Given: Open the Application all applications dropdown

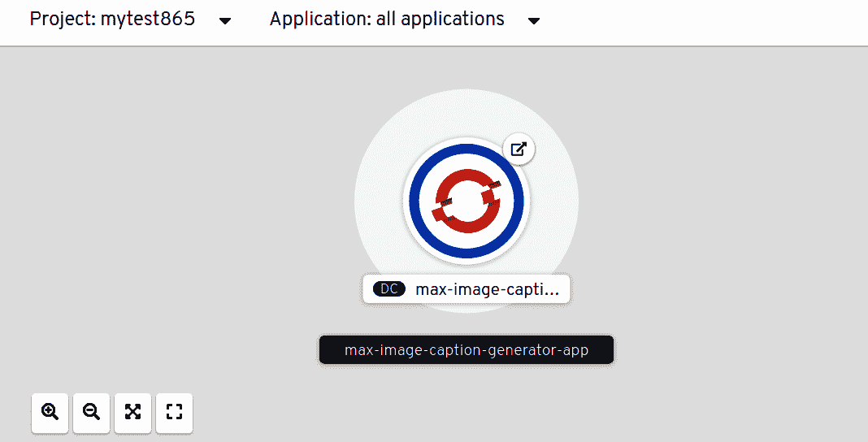Looking at the screenshot, I should point(405,19).
